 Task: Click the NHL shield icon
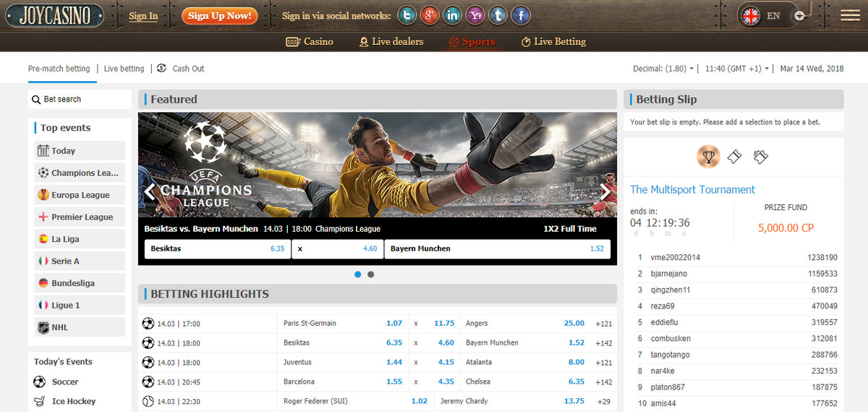(43, 327)
